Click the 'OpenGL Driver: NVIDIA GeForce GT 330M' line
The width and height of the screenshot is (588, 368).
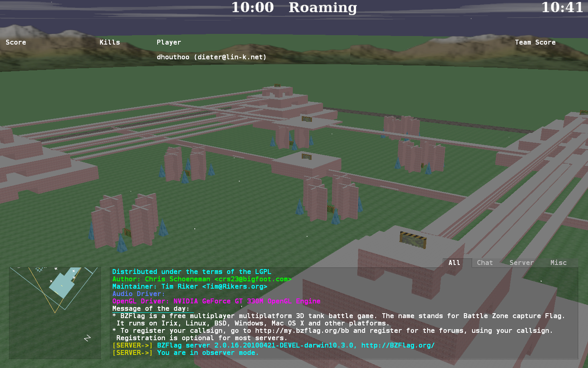(216, 301)
